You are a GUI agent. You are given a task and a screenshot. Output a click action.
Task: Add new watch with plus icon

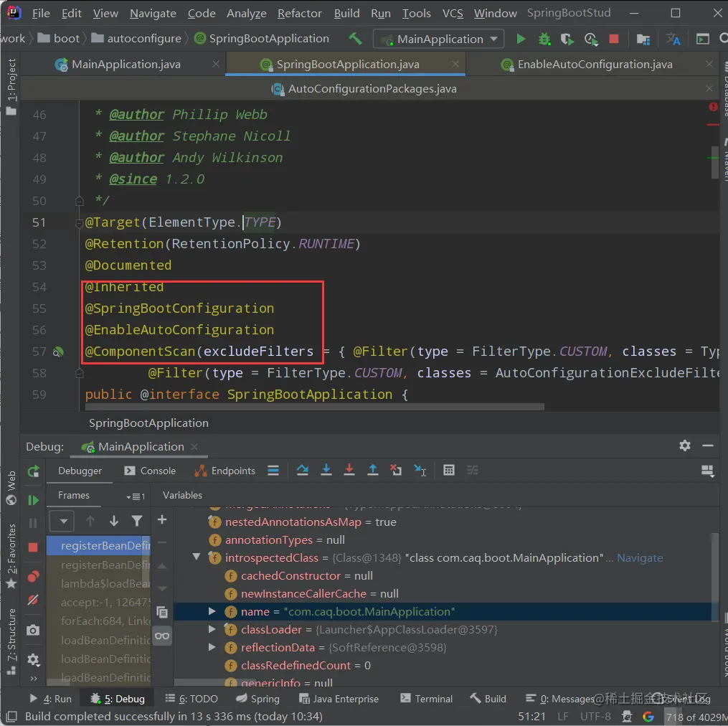pos(162,519)
